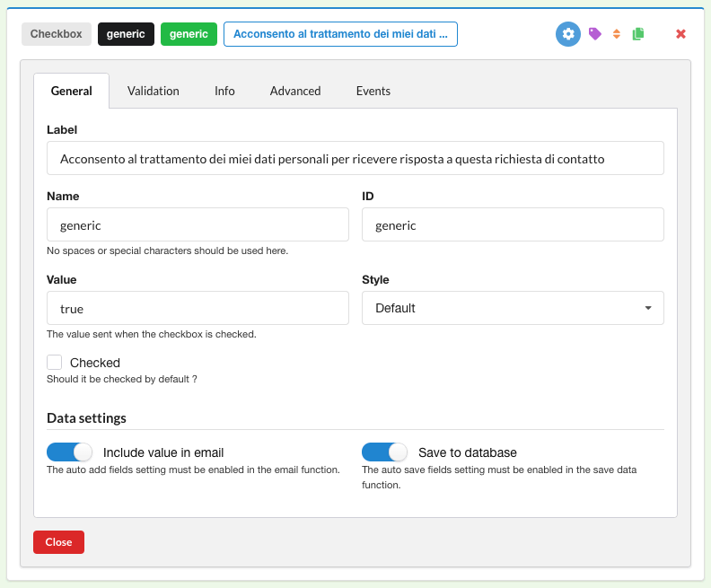
Task: Focus the Label text input field
Action: pos(355,158)
